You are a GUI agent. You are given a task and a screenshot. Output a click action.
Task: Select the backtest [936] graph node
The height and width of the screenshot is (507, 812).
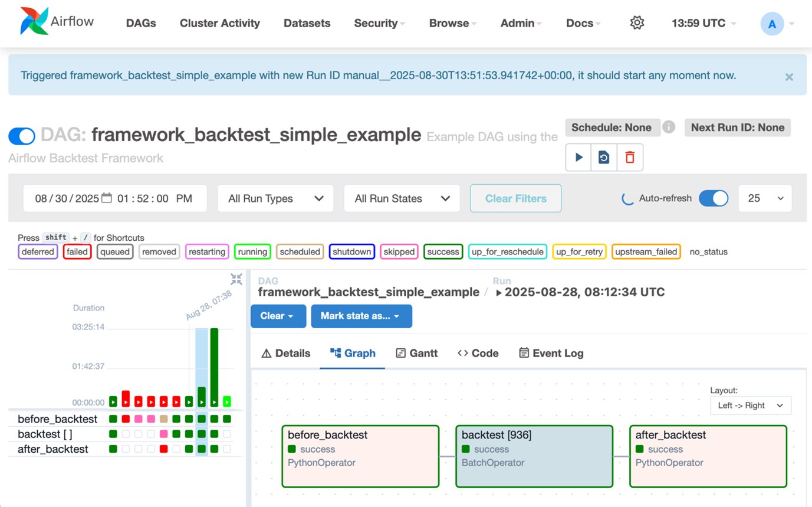(x=534, y=456)
